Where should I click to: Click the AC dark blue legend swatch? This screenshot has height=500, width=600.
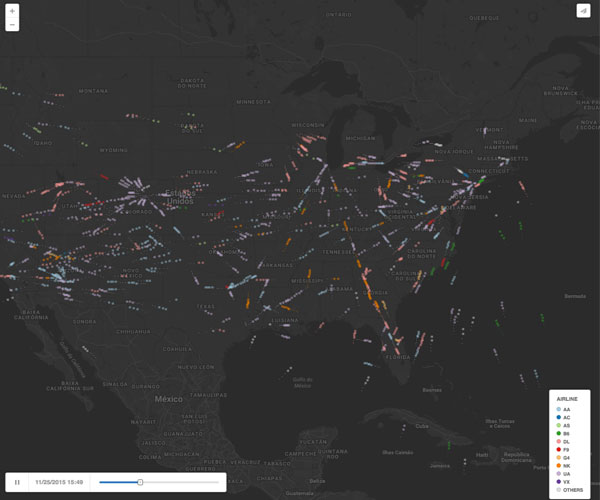coord(559,417)
